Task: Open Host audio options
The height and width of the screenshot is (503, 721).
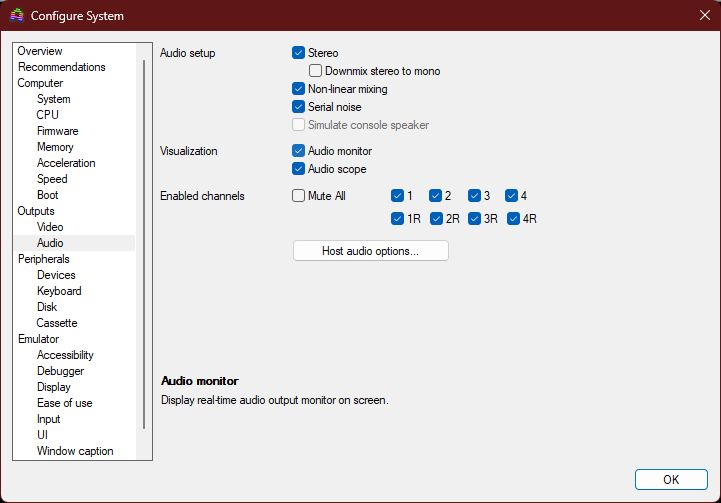Action: [x=370, y=251]
